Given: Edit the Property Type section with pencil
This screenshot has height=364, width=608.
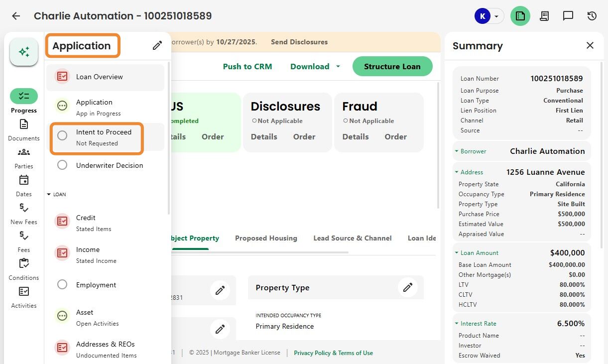Looking at the screenshot, I should [x=408, y=288].
